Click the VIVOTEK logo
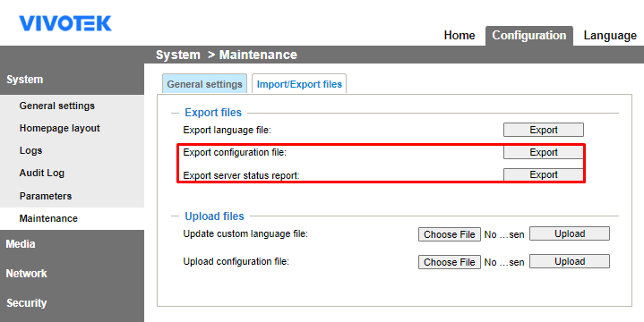The width and height of the screenshot is (644, 322). pyautogui.click(x=65, y=23)
